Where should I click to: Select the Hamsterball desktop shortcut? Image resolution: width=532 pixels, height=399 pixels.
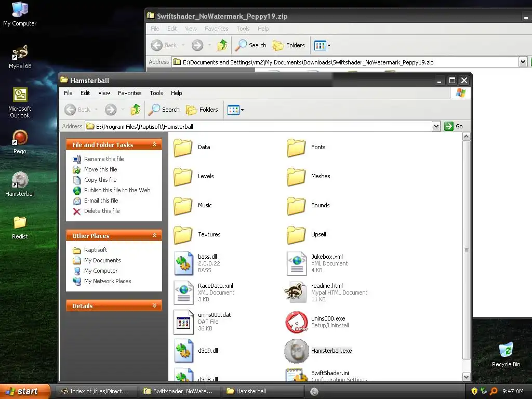pyautogui.click(x=20, y=184)
